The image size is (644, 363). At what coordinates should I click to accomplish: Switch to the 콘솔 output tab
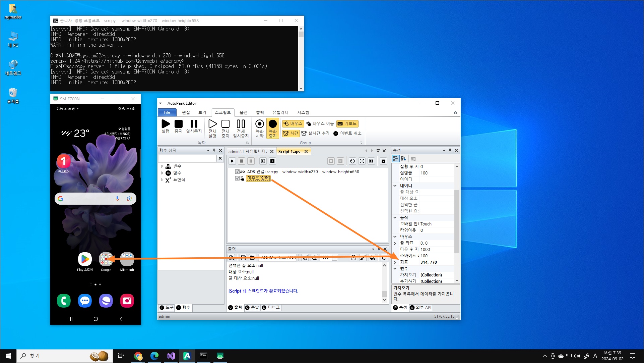(252, 308)
